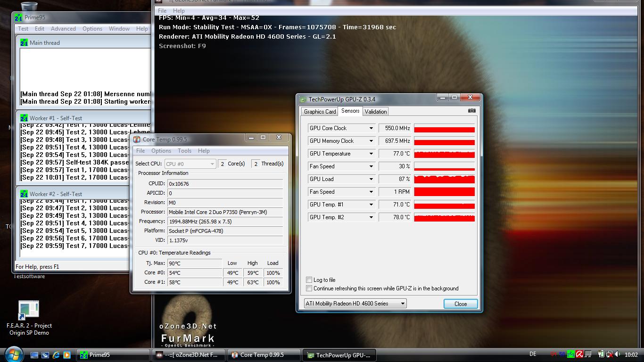Open the GPU Load sensor dropdown
Image resolution: width=644 pixels, height=362 pixels.
371,179
